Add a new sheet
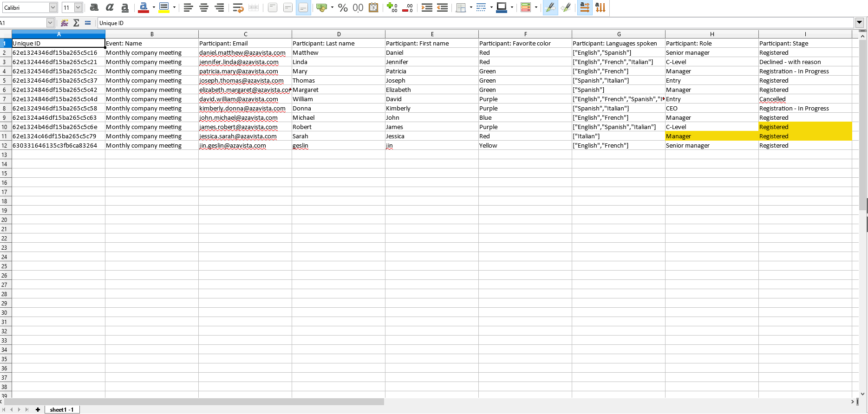 click(x=38, y=410)
